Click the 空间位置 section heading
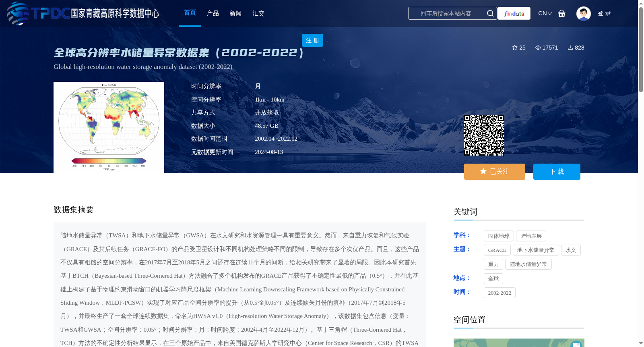Screen dimensions: 644x347 click(469, 320)
